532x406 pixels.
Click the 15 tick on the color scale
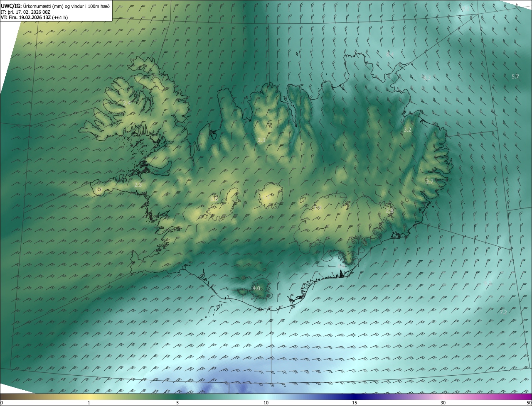click(x=355, y=403)
